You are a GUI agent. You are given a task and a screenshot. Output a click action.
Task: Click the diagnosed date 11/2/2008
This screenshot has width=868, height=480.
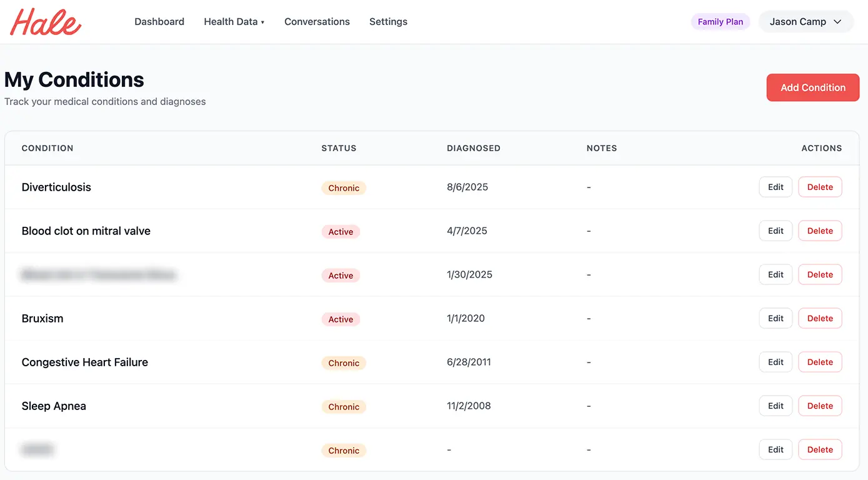(x=469, y=406)
